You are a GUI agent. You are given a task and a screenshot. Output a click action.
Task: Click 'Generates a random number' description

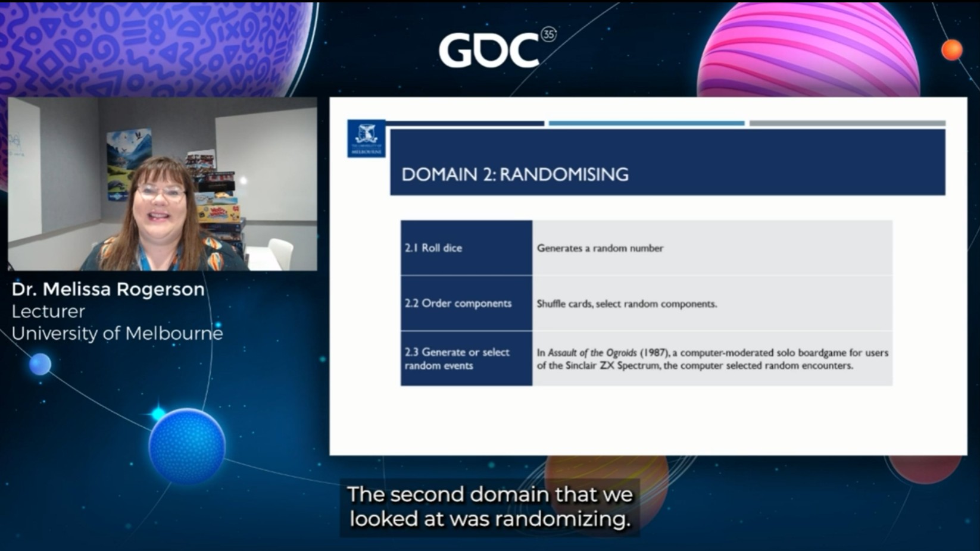click(600, 248)
